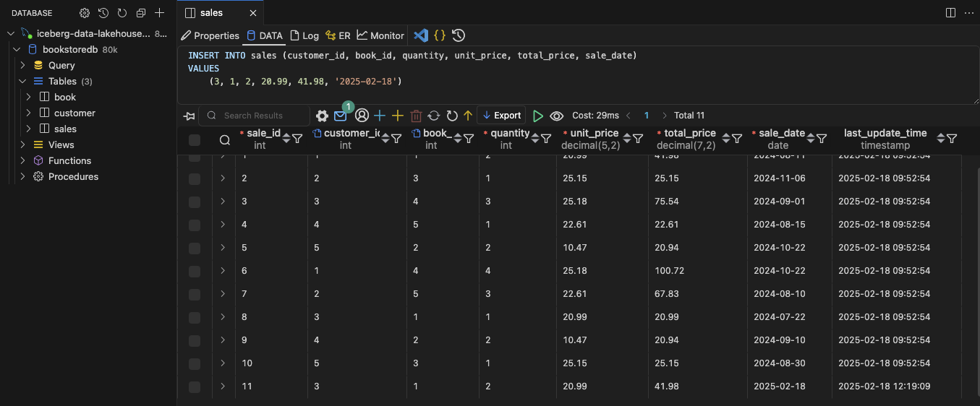Select checkbox for sale_id 9 row

click(195, 340)
